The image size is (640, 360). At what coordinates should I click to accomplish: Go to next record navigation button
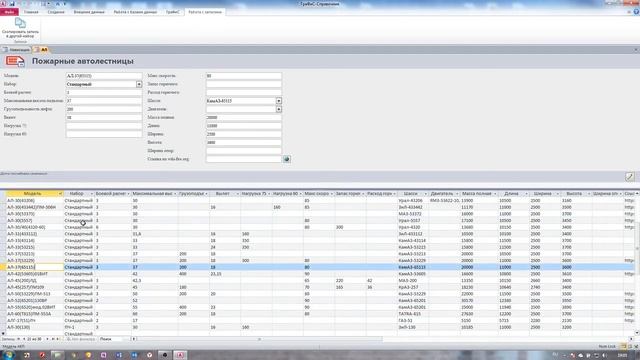[x=47, y=339]
